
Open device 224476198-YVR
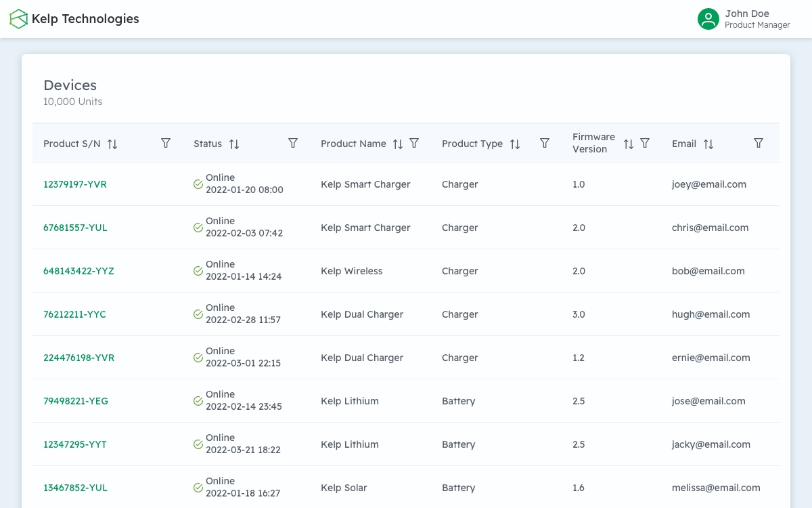click(x=79, y=358)
